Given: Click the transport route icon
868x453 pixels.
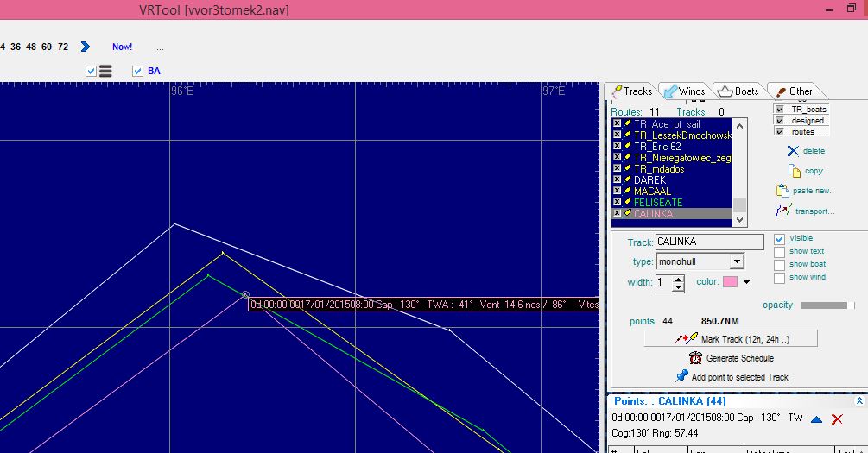Looking at the screenshot, I should [783, 211].
